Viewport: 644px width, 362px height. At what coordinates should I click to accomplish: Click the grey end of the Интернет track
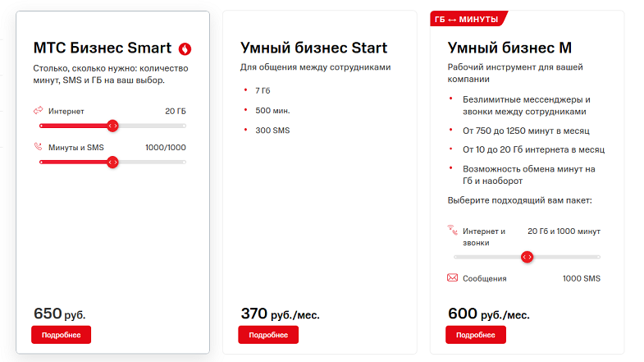click(x=183, y=126)
